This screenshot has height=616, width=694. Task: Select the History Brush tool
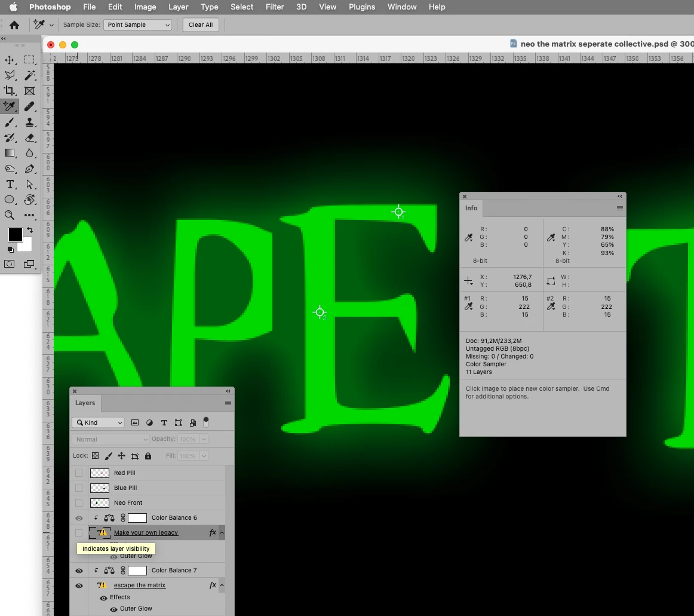(10, 138)
